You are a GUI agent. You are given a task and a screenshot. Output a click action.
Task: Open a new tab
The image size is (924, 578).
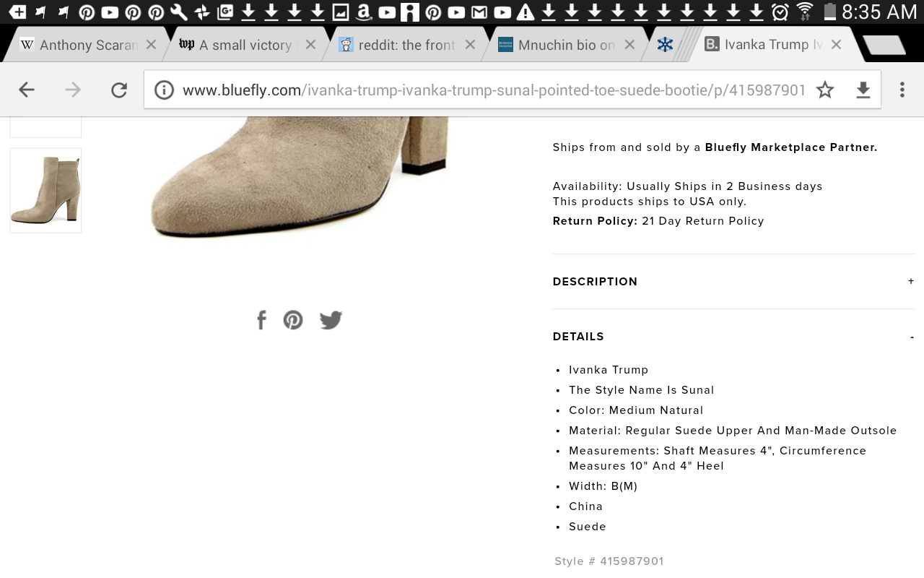tap(884, 45)
